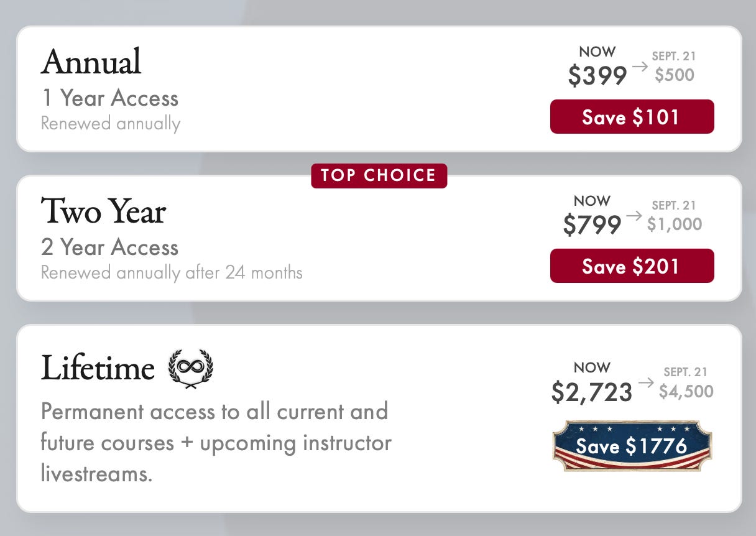Click the arrow between $2,723 and $4,500
The height and width of the screenshot is (536, 756).
646,382
